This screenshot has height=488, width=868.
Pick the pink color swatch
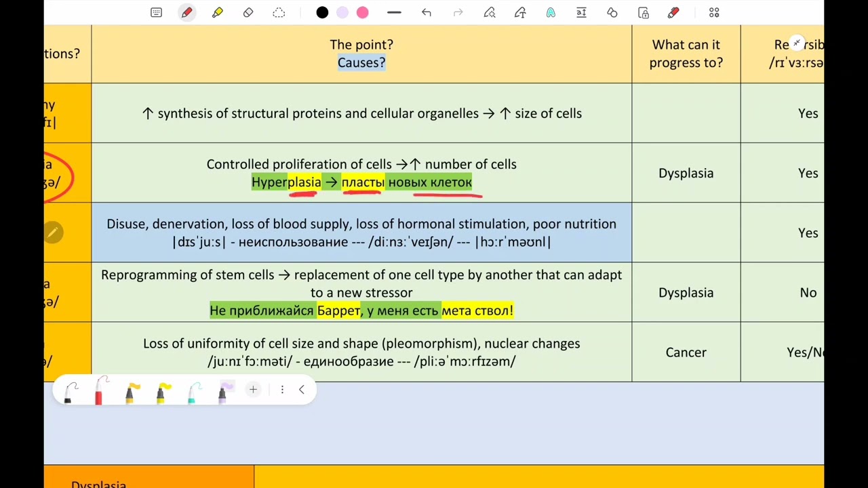[363, 13]
